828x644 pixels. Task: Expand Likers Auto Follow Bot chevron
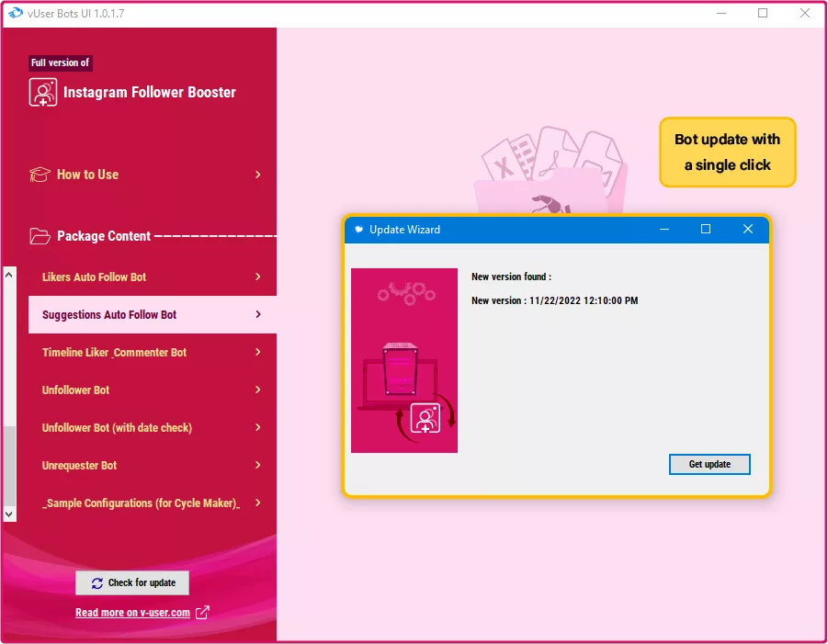(257, 277)
